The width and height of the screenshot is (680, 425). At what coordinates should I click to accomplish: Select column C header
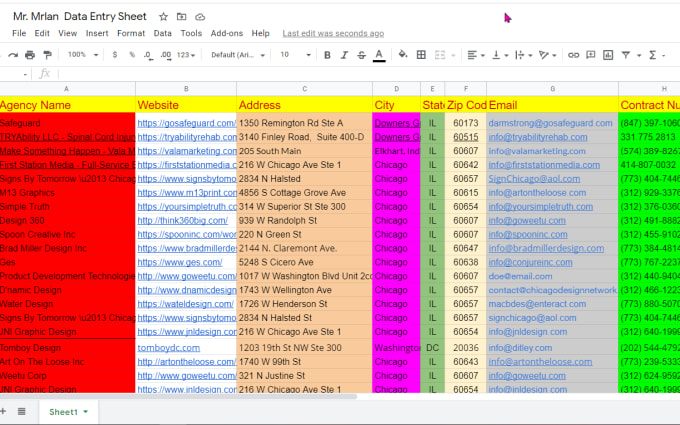pos(304,89)
